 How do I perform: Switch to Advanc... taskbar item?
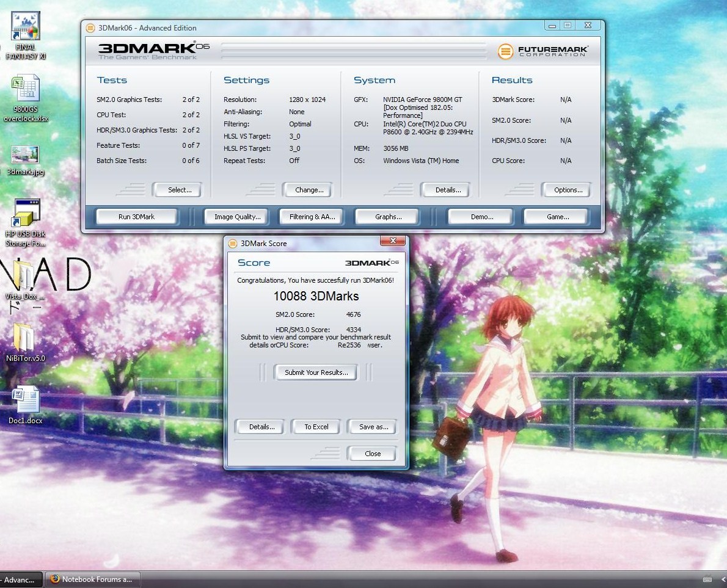pyautogui.click(x=20, y=579)
